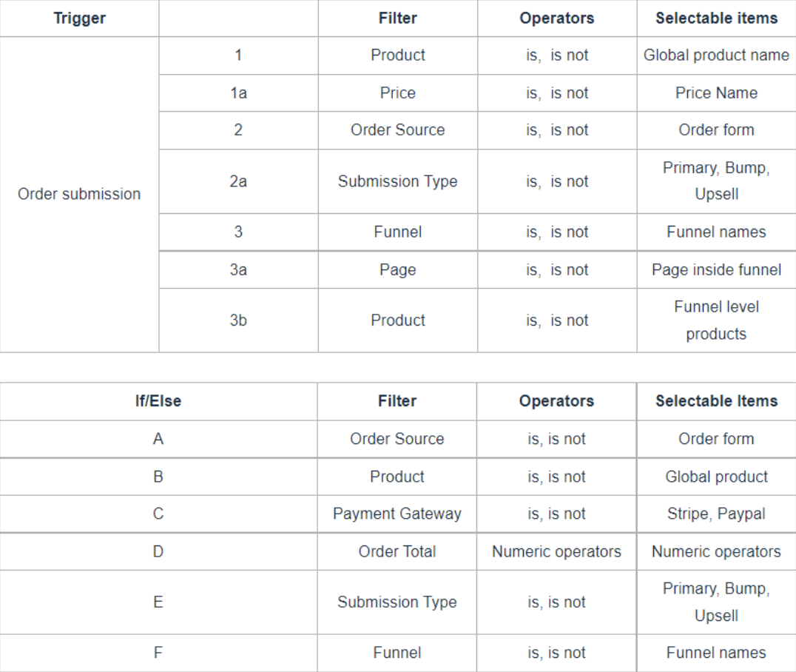Click the Trigger column header
This screenshot has height=672, width=796.
point(79,19)
